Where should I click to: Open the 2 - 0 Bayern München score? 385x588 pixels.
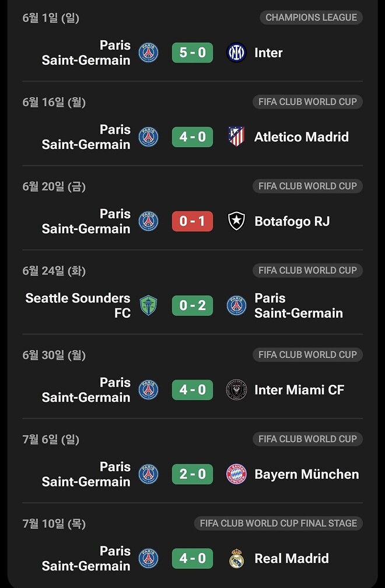(192, 474)
